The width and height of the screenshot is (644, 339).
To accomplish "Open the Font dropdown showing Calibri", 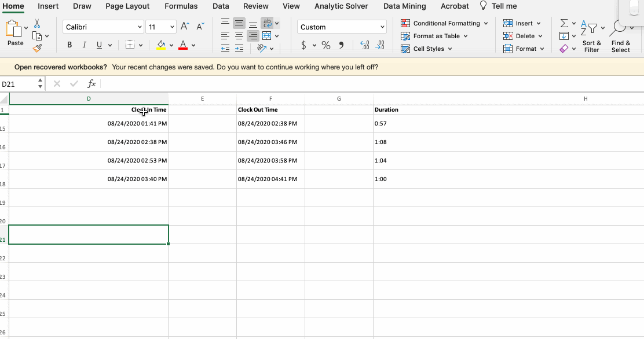I will pos(103,27).
